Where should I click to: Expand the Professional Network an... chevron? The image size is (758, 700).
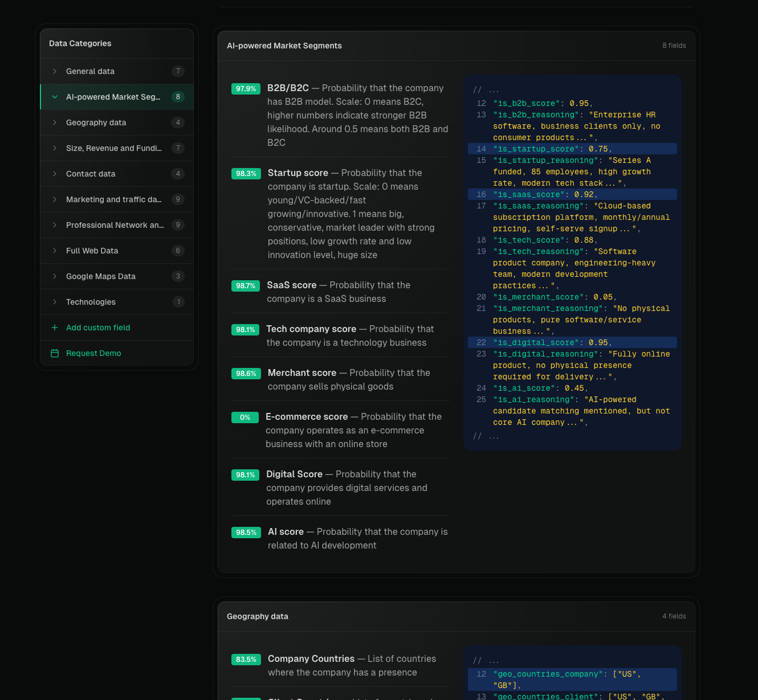(55, 225)
